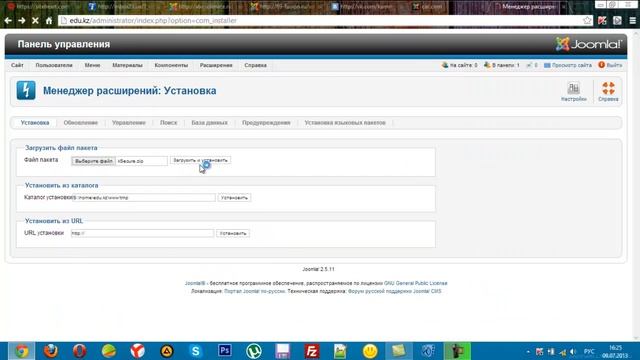Select the Установка submenu tab
The height and width of the screenshot is (360, 640).
pyautogui.click(x=35, y=123)
